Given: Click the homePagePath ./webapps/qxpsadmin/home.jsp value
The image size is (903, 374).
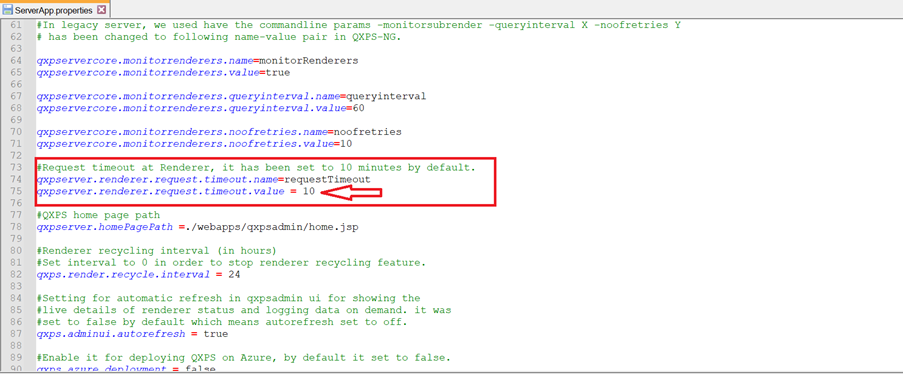Looking at the screenshot, I should tap(271, 227).
